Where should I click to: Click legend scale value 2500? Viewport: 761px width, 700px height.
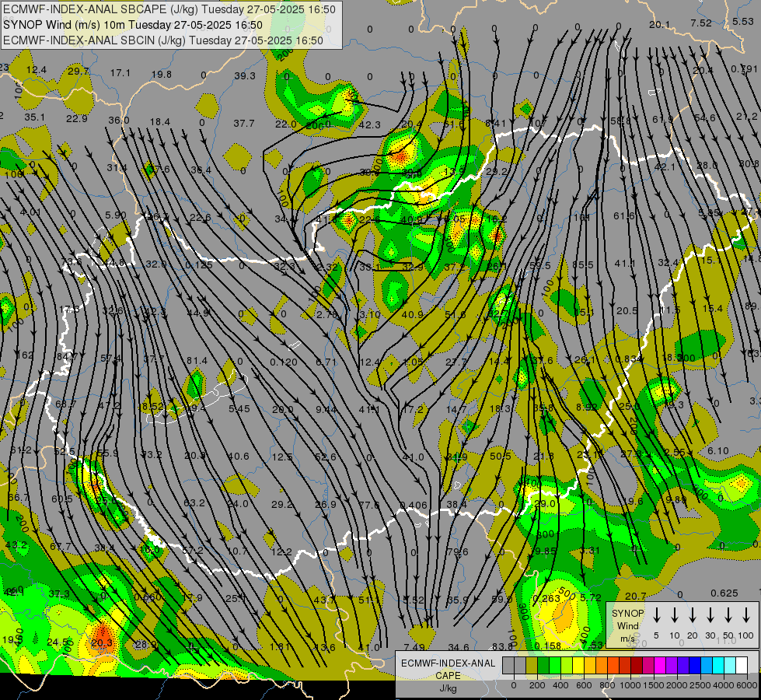coord(700,685)
